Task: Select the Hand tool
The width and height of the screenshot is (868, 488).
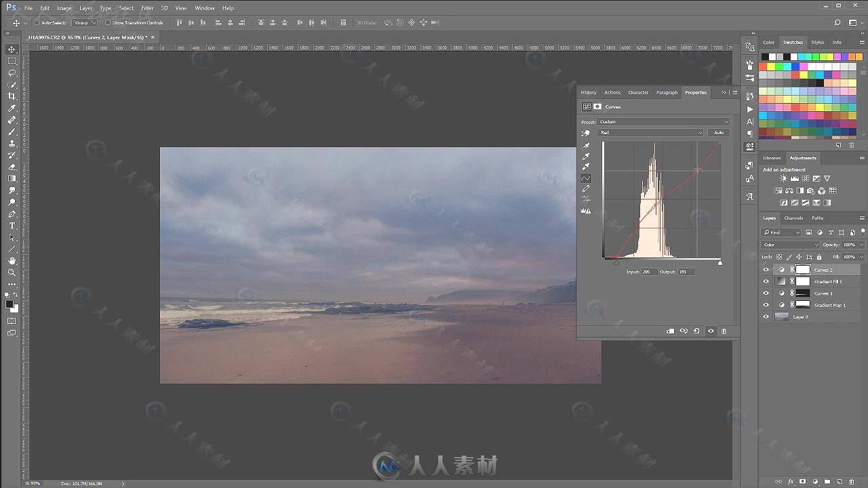Action: tap(12, 261)
